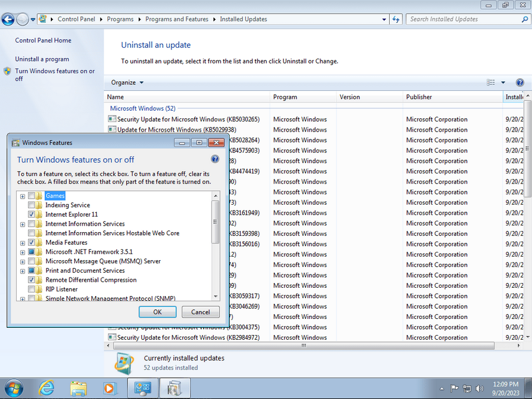Expand Microsoft Message Queue Server node
This screenshot has width=532, height=399.
point(22,262)
